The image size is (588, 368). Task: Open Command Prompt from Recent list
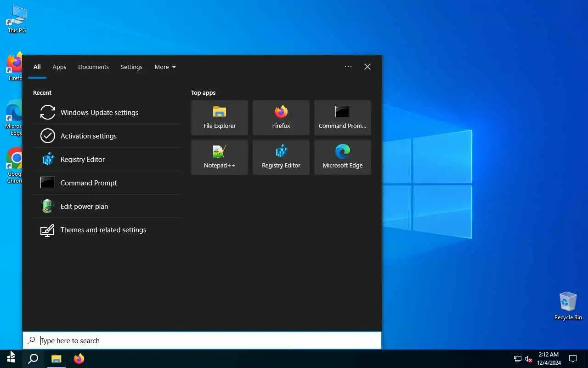[107, 183]
